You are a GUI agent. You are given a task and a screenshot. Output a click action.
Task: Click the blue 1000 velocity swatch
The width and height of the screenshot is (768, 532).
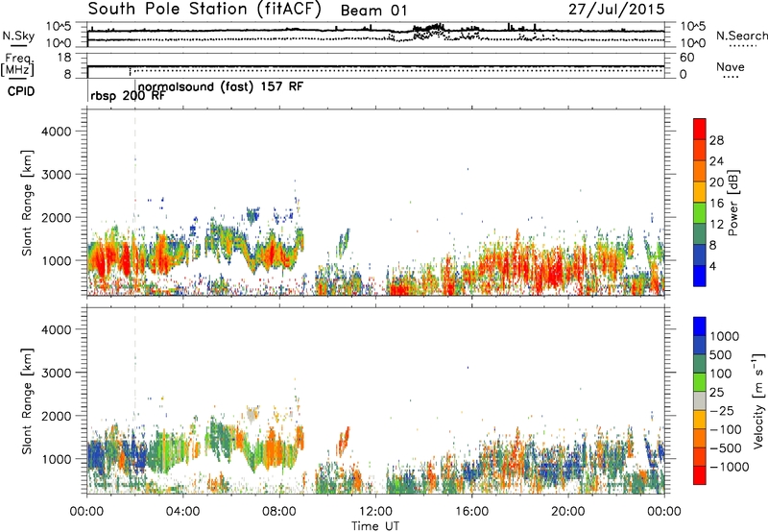pyautogui.click(x=700, y=326)
